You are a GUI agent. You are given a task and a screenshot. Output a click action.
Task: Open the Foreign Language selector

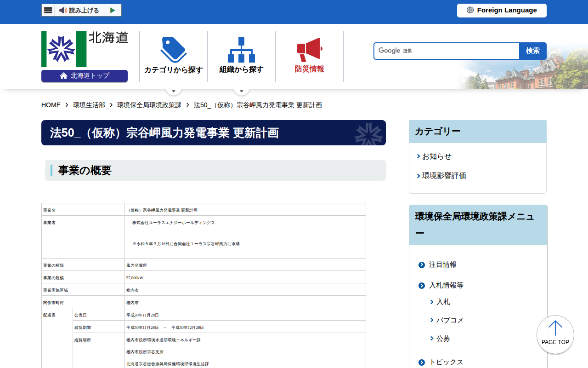[x=502, y=10]
